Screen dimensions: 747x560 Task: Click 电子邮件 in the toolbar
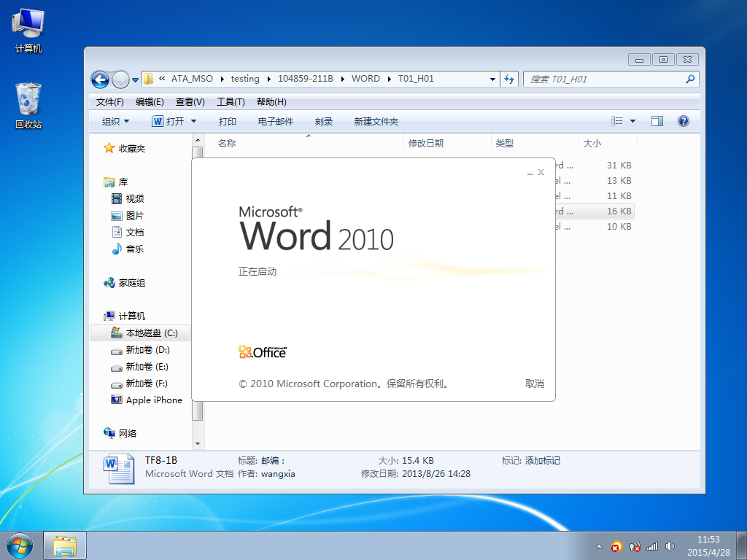[275, 122]
